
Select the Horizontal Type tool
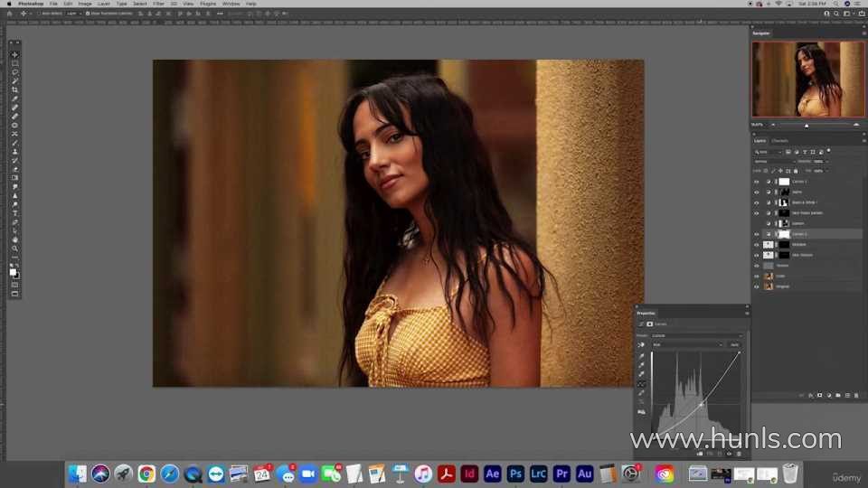[14, 213]
